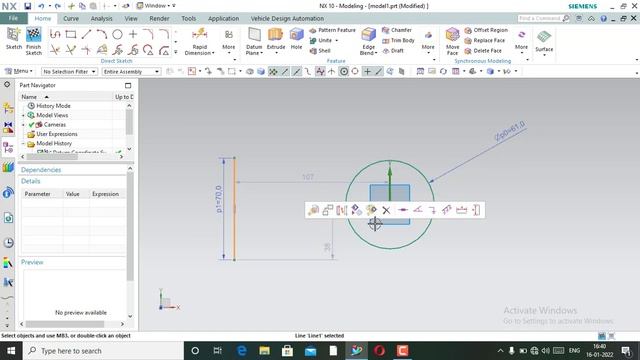
Task: Toggle the Point on Curve snap option
Action: [x=379, y=71]
